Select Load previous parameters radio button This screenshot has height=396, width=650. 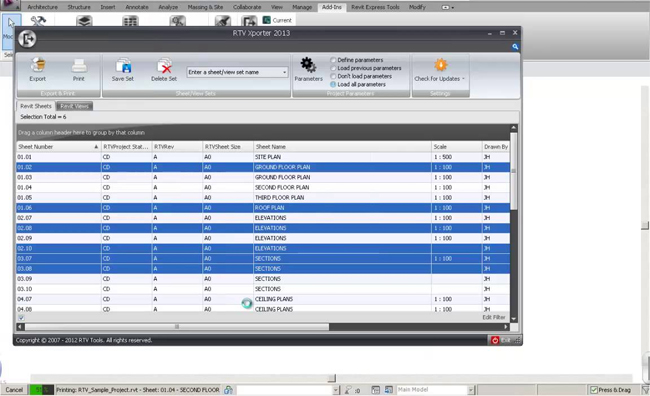click(x=333, y=68)
